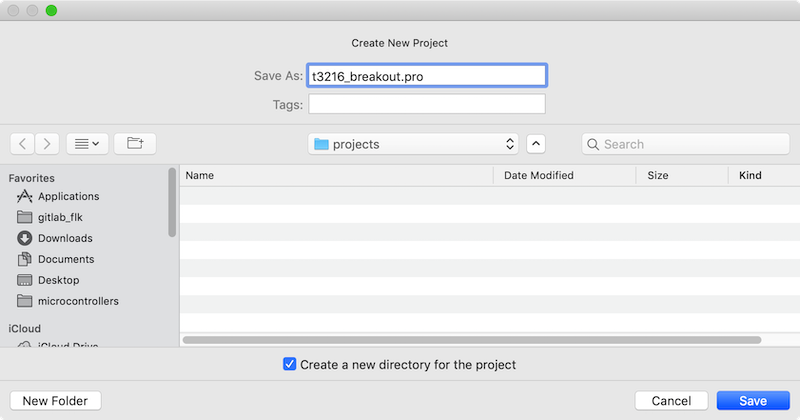Image resolution: width=800 pixels, height=420 pixels.
Task: Click the horizontal scrollbar in file list
Action: click(472, 340)
